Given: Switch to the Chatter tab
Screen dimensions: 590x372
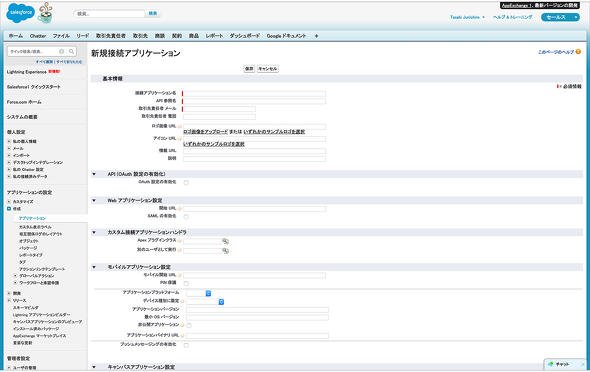Looking at the screenshot, I should [38, 36].
